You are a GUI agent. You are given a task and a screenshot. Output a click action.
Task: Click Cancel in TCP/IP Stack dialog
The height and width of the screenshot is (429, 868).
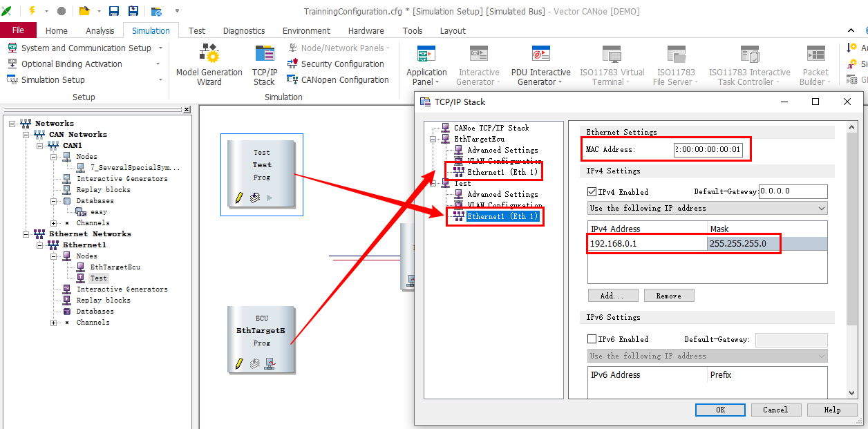(x=775, y=410)
